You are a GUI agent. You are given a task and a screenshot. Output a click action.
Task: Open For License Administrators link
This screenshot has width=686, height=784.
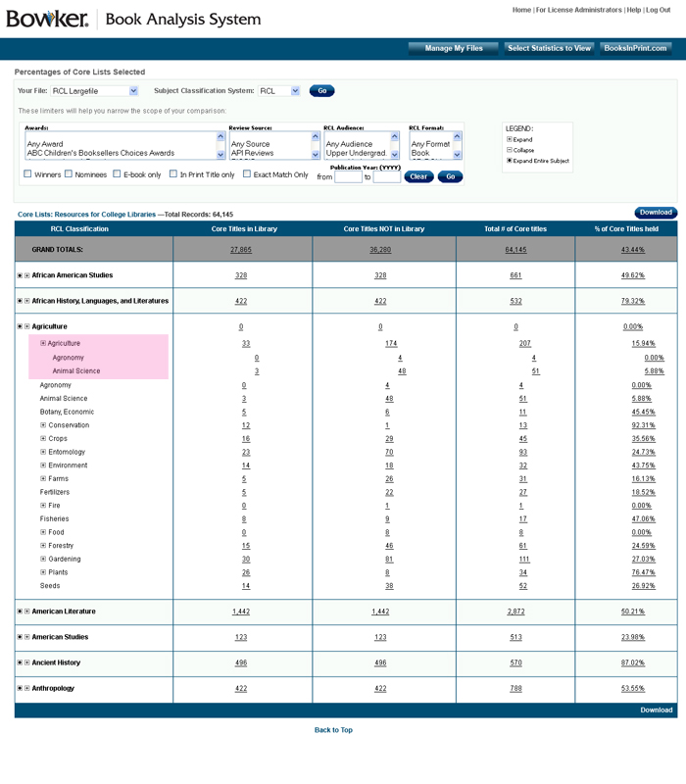[x=578, y=10]
